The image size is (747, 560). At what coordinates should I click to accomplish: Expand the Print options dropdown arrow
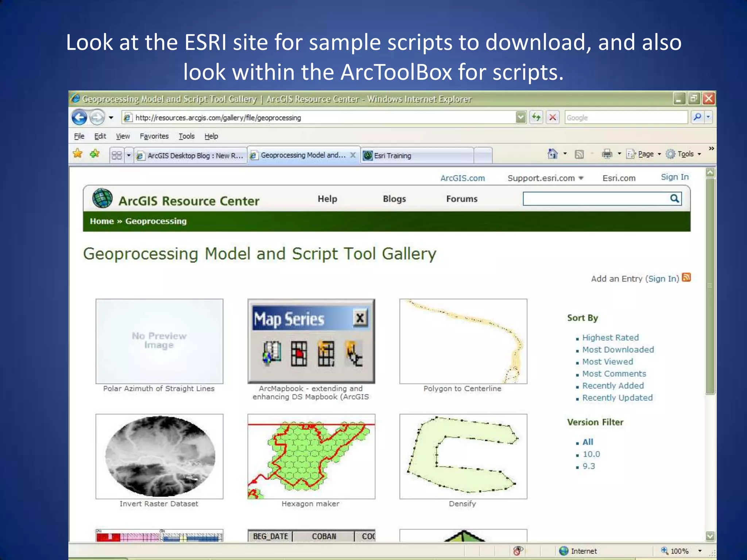619,154
